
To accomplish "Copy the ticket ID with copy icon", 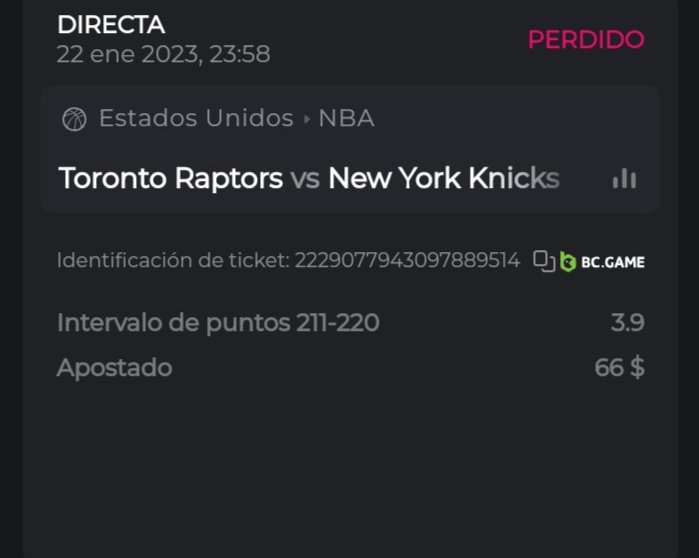I will (543, 261).
